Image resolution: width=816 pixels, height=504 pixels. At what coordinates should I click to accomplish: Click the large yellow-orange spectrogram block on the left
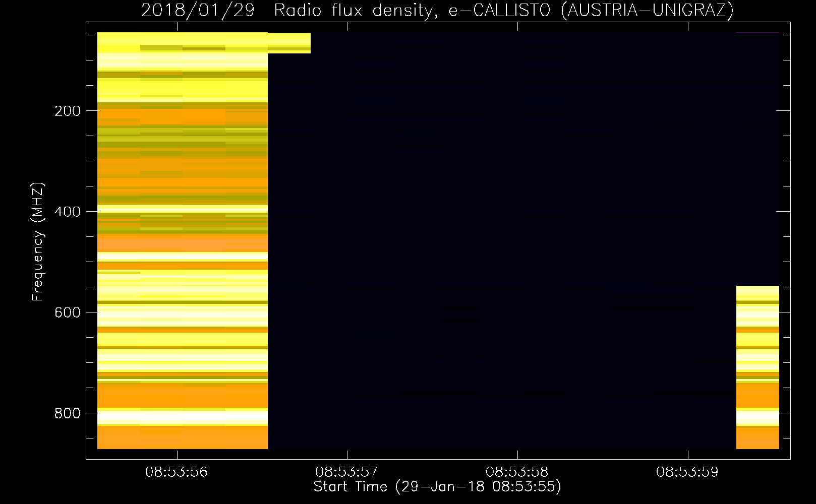tap(183, 240)
